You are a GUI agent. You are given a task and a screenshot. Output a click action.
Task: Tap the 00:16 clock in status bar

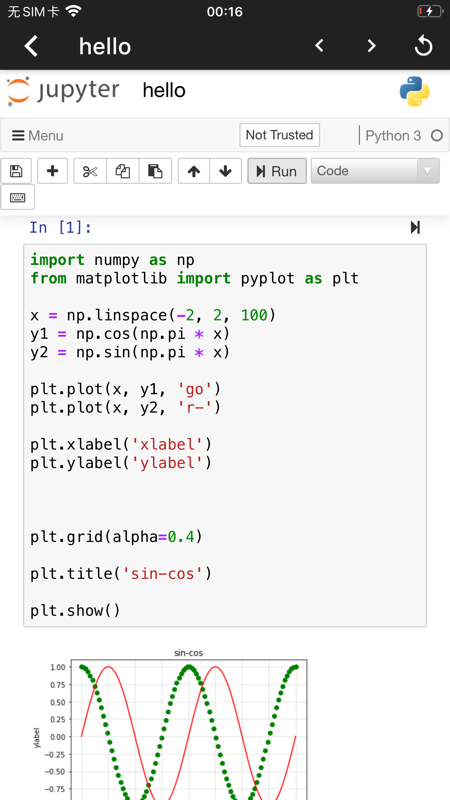224,11
